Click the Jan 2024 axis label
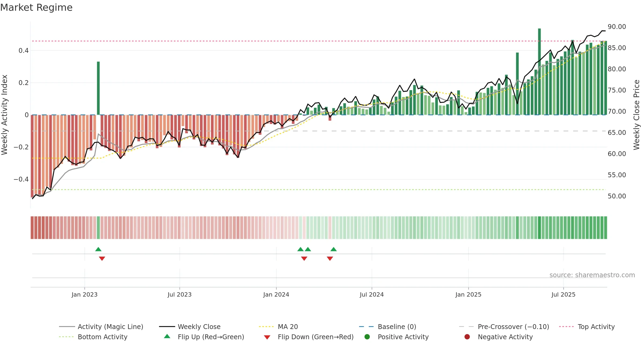 (x=276, y=295)
